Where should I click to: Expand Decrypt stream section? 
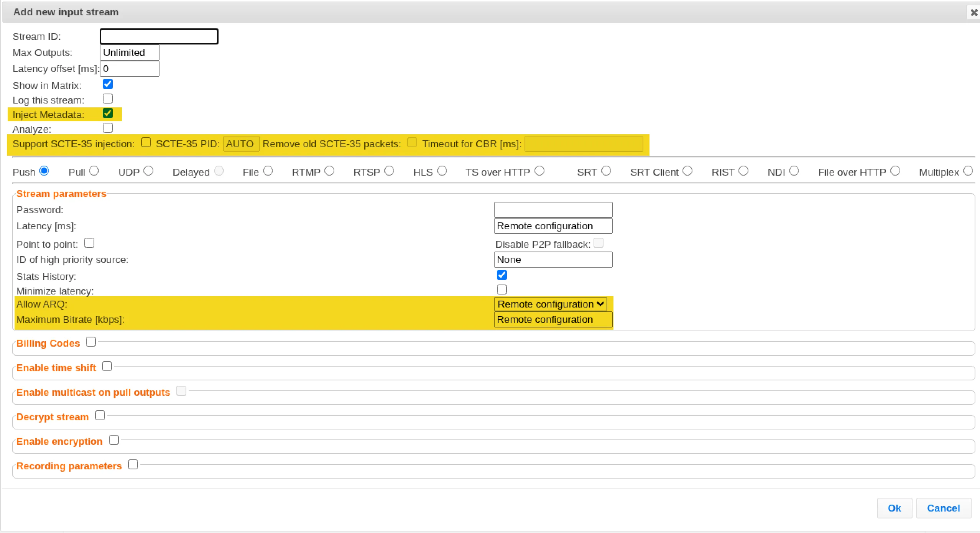click(100, 415)
